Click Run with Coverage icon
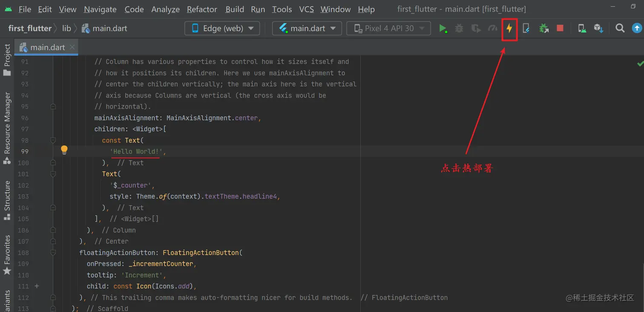 pyautogui.click(x=476, y=29)
